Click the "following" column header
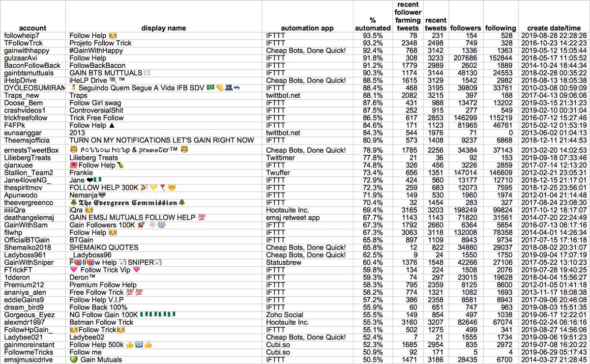Image resolution: width=590 pixels, height=364 pixels. pos(500,28)
